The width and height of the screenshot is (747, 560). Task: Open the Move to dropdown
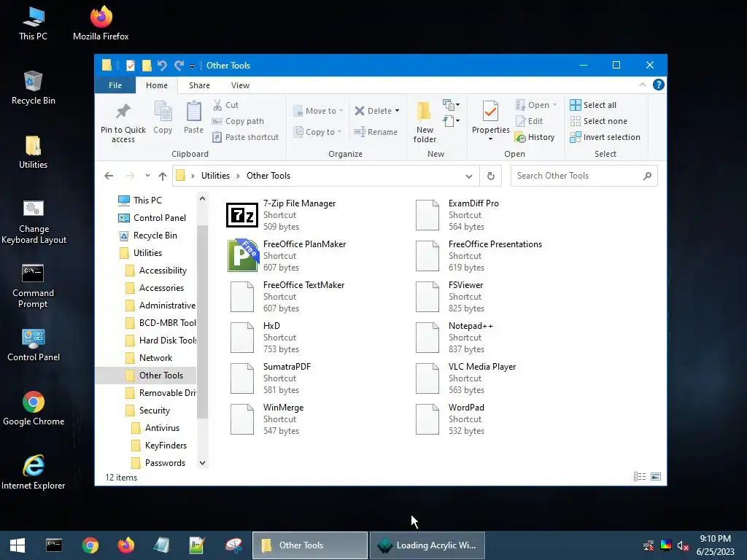tap(318, 111)
